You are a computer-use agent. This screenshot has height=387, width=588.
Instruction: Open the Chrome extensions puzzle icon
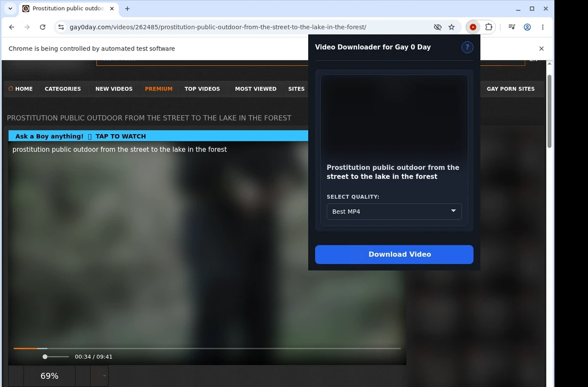coord(489,27)
